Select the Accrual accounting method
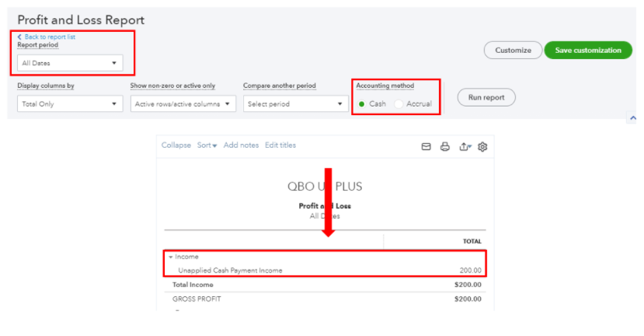The image size is (644, 336). tap(399, 104)
